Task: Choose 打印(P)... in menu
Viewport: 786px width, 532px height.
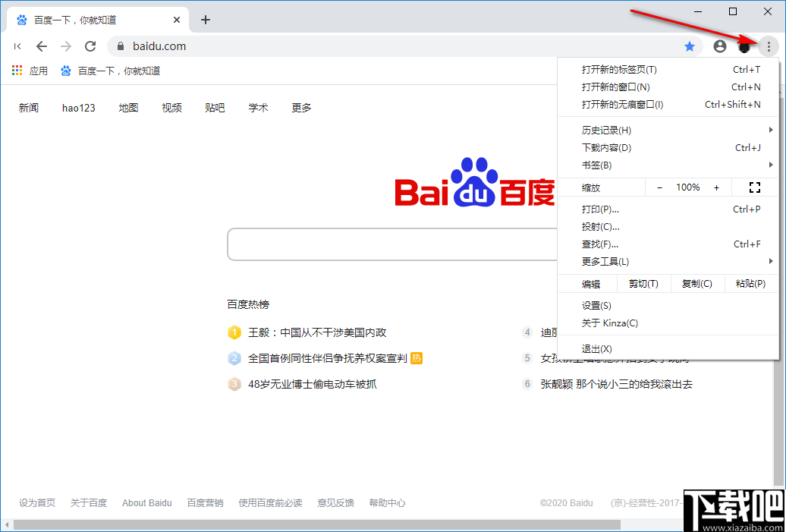Action: coord(668,209)
